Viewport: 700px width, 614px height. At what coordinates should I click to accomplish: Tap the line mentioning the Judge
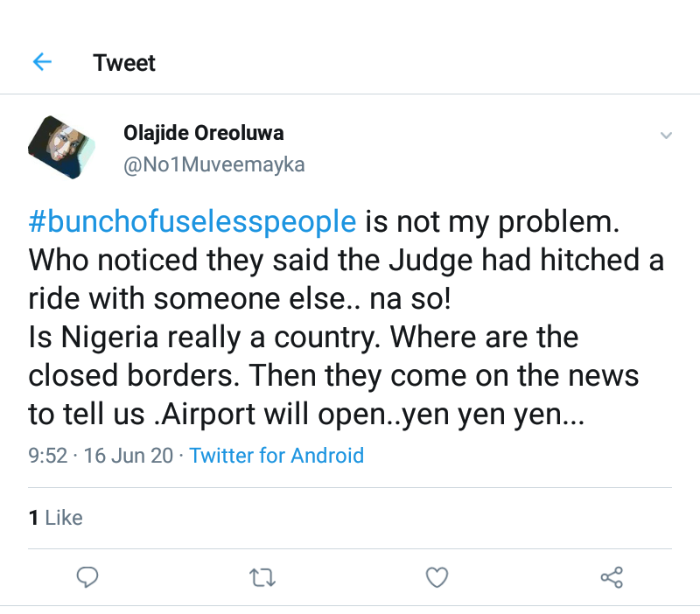click(x=346, y=260)
